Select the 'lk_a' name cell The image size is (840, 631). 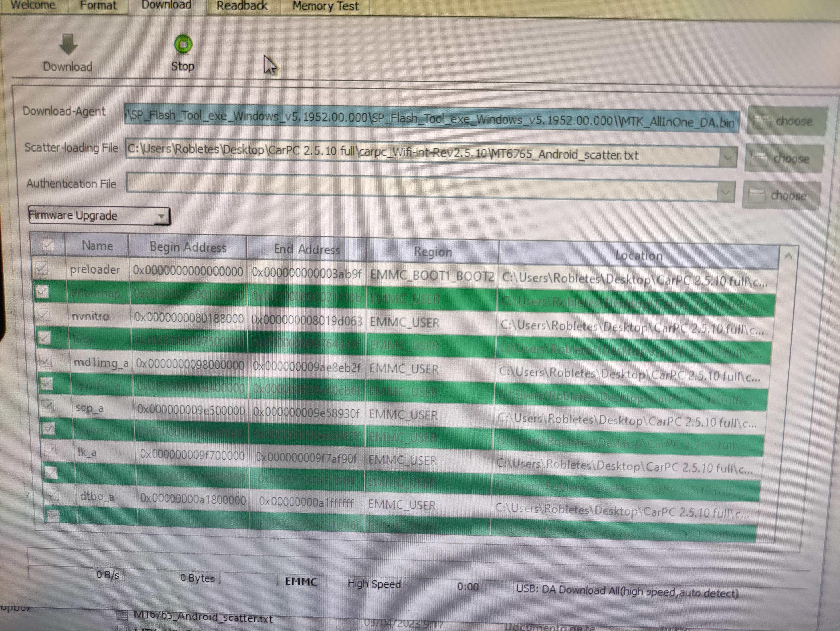[87, 453]
